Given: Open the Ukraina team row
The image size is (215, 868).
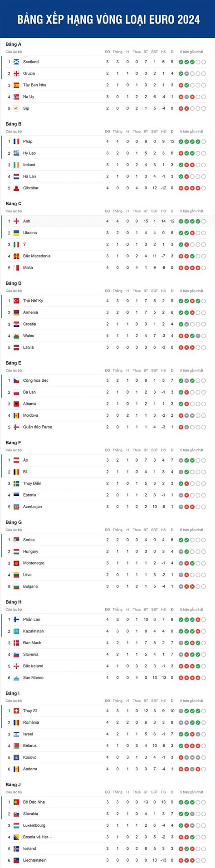Looking at the screenshot, I should click(107, 233).
